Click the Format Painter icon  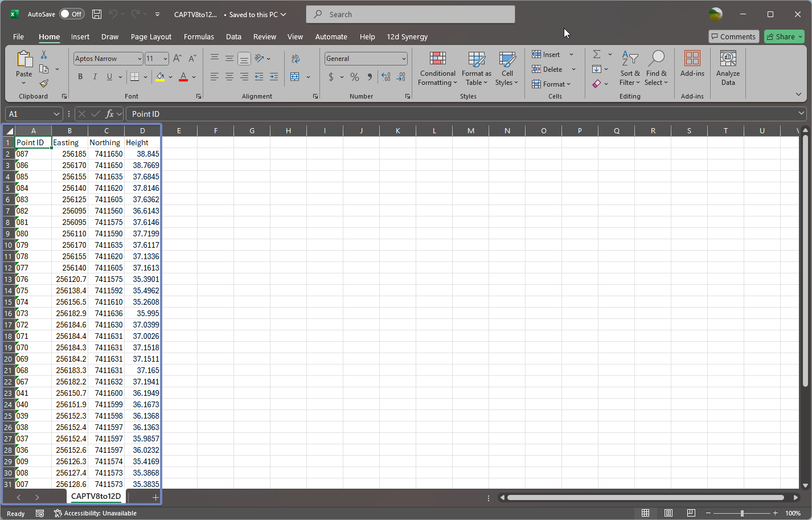pyautogui.click(x=44, y=83)
